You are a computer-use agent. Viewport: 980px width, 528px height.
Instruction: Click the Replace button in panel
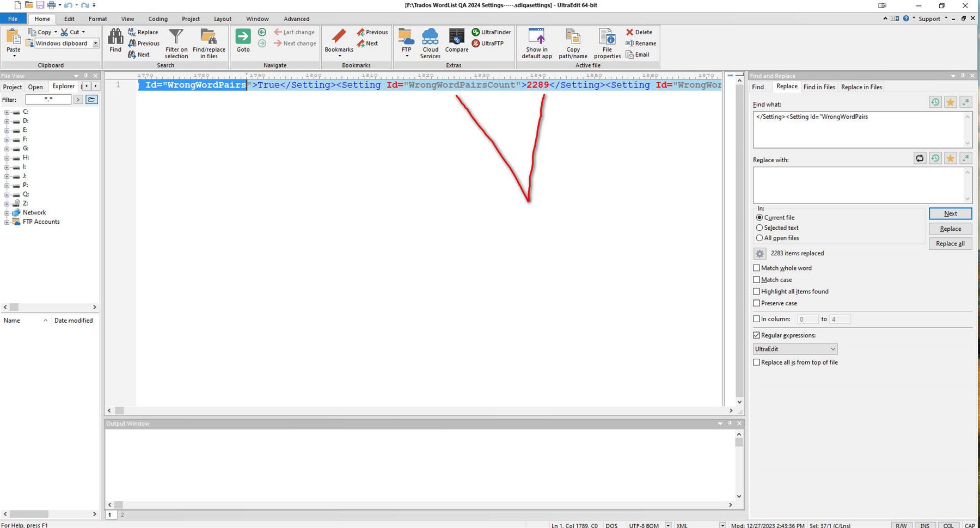(x=950, y=229)
